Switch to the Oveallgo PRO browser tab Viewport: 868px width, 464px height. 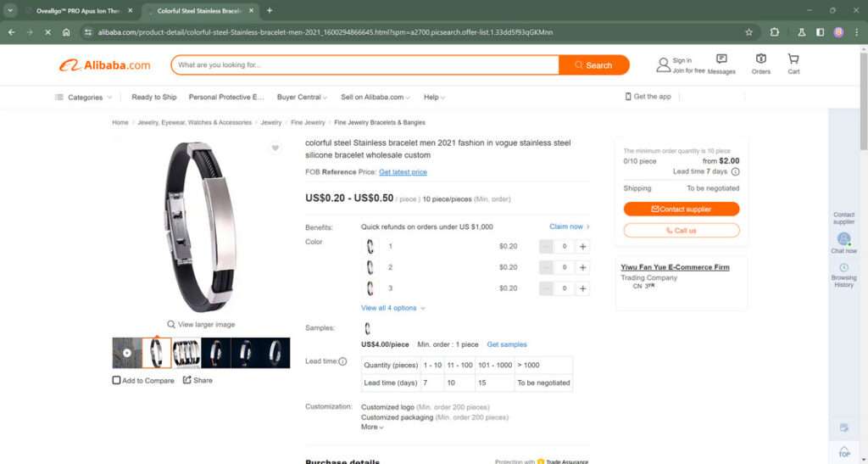point(77,10)
